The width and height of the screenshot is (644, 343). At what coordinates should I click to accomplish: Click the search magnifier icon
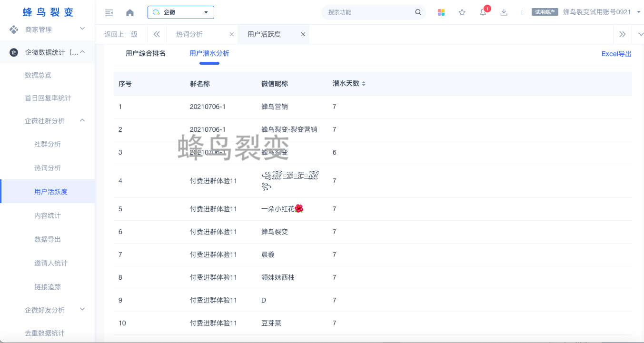click(418, 12)
